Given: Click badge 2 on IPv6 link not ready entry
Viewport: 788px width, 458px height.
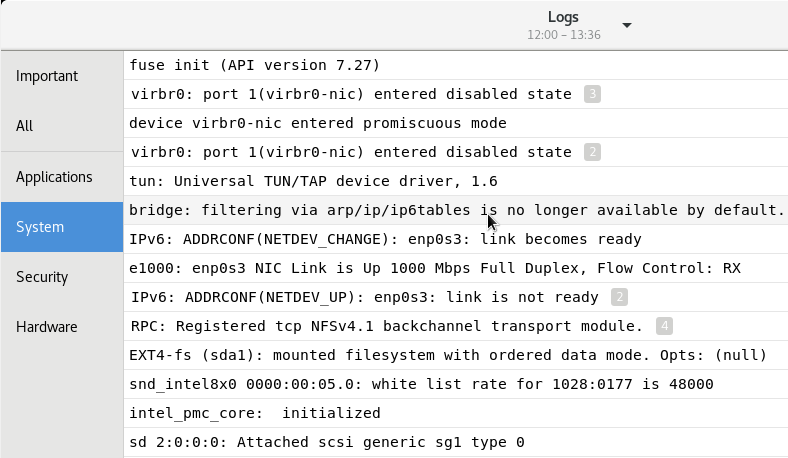Looking at the screenshot, I should (620, 297).
